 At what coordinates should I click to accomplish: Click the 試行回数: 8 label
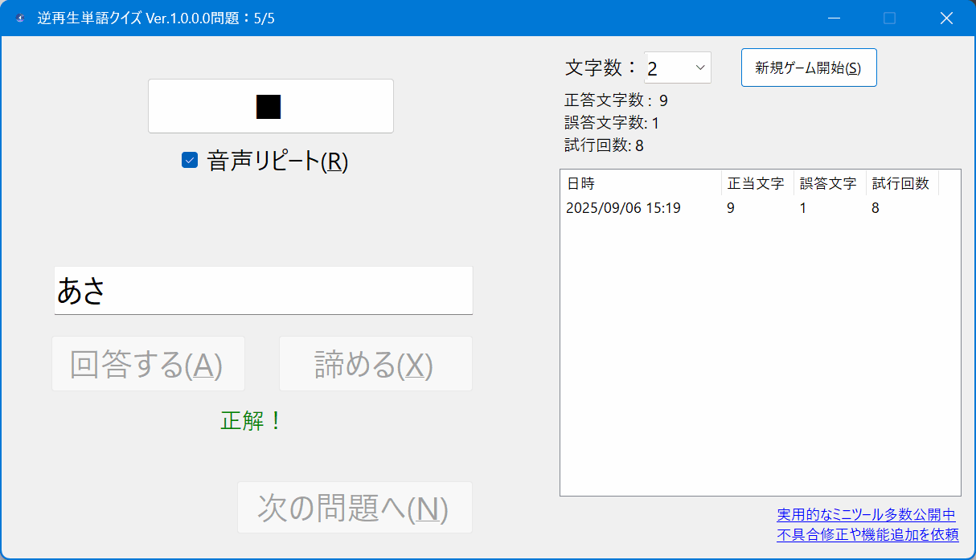coord(604,145)
